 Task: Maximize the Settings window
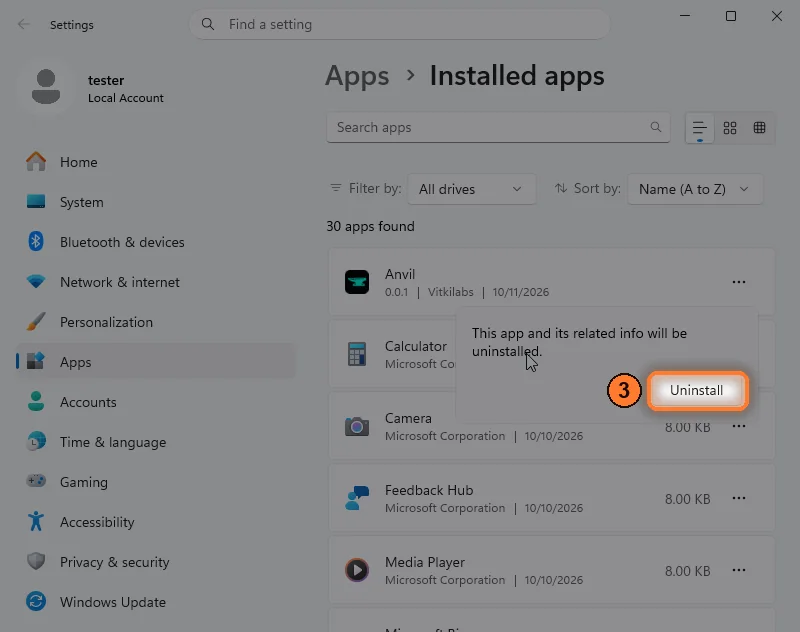coord(731,16)
